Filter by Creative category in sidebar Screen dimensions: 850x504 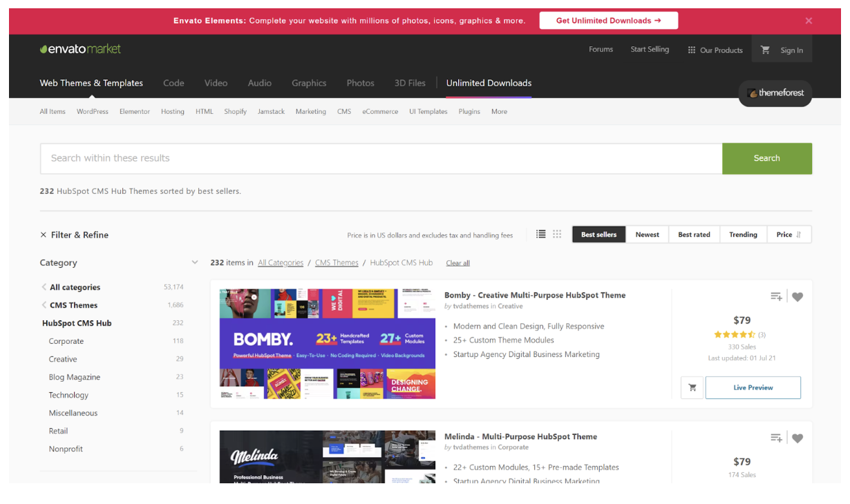click(63, 359)
